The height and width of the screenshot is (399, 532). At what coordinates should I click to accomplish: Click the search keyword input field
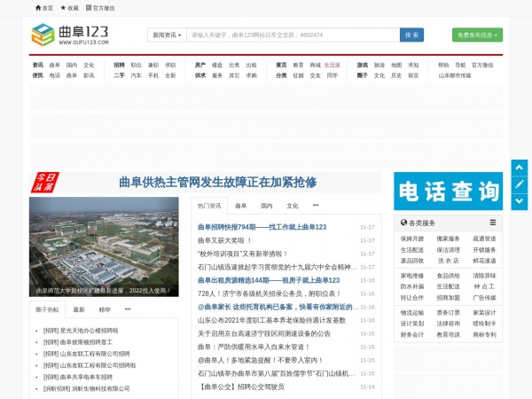click(293, 35)
